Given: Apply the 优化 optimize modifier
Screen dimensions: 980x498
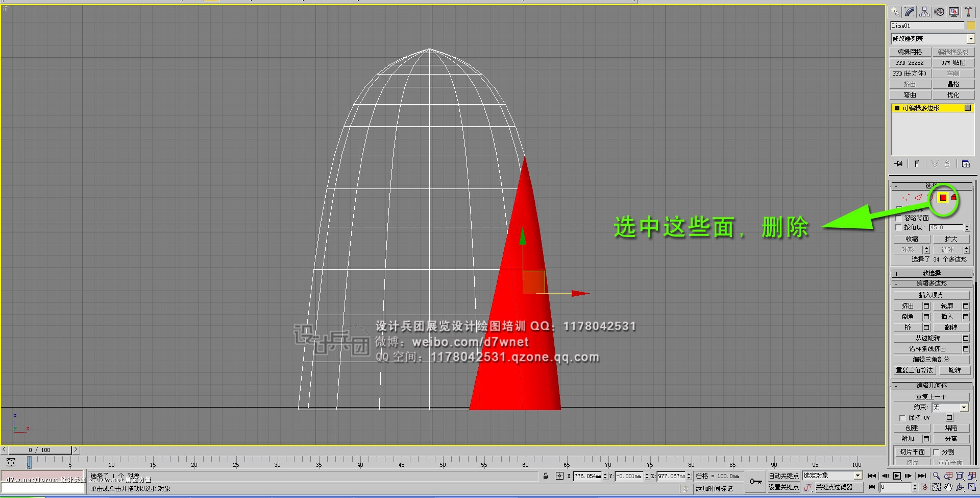Looking at the screenshot, I should 953,95.
